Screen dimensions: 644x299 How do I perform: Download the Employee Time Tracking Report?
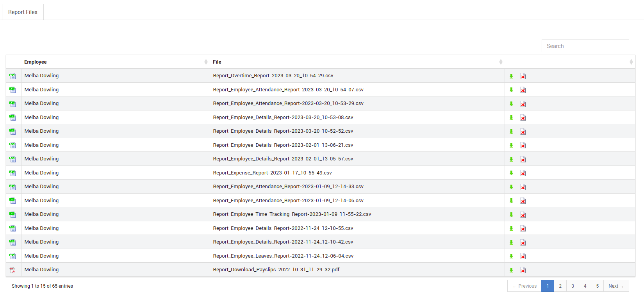tap(511, 215)
